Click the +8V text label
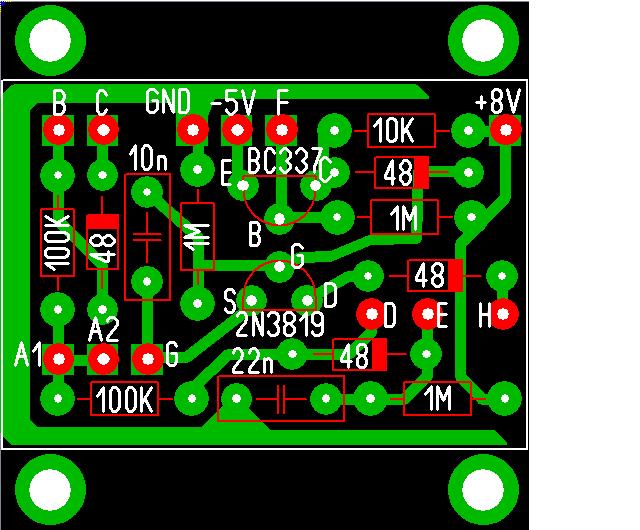640x530 pixels. pyautogui.click(x=498, y=101)
